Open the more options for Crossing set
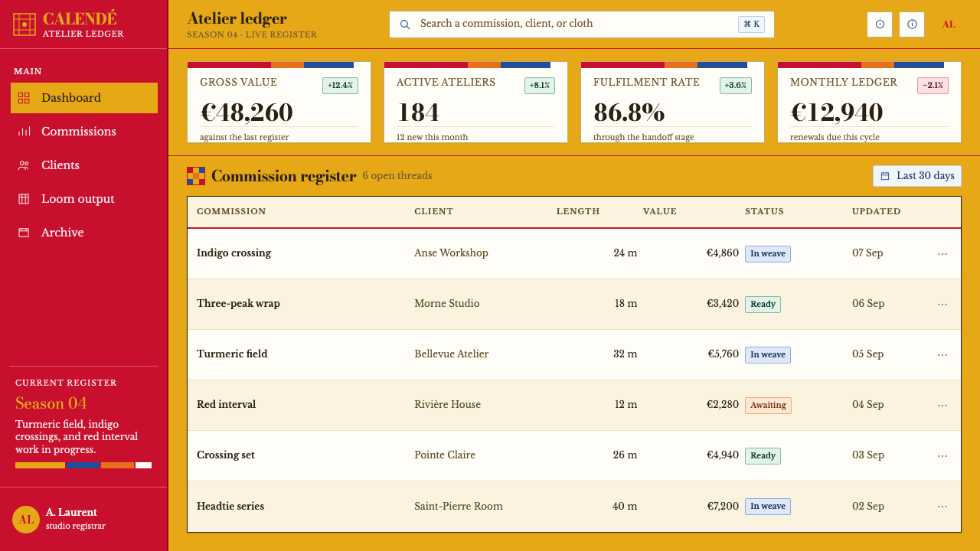The height and width of the screenshot is (551, 980). click(x=942, y=455)
